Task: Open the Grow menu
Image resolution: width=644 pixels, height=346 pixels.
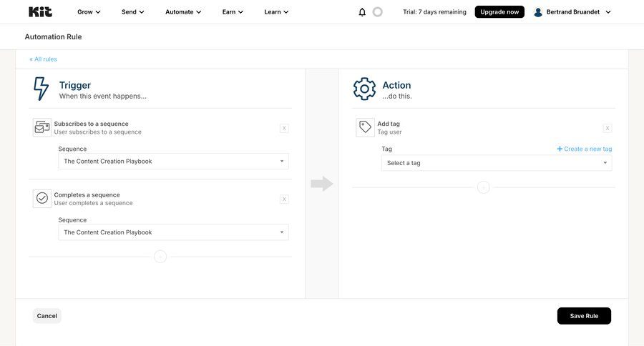Action: tap(89, 12)
